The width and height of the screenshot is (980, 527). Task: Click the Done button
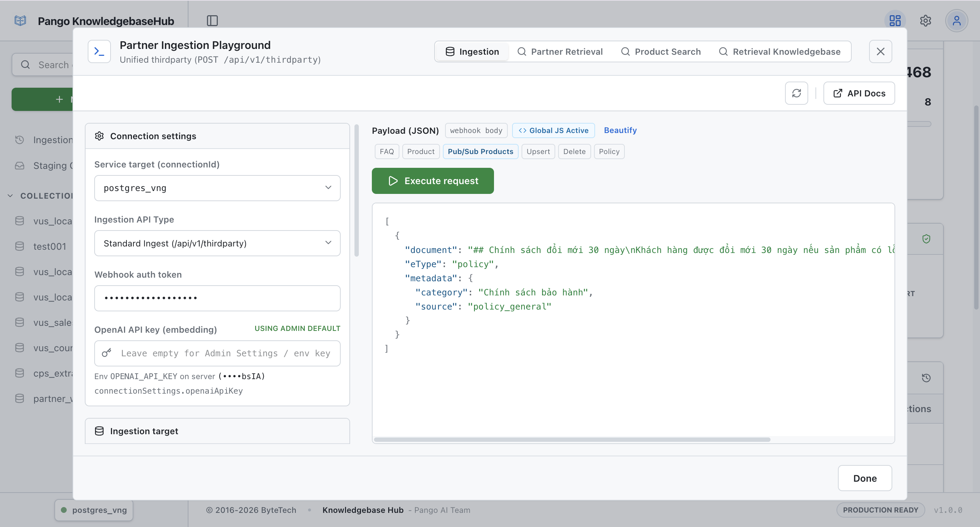865,478
